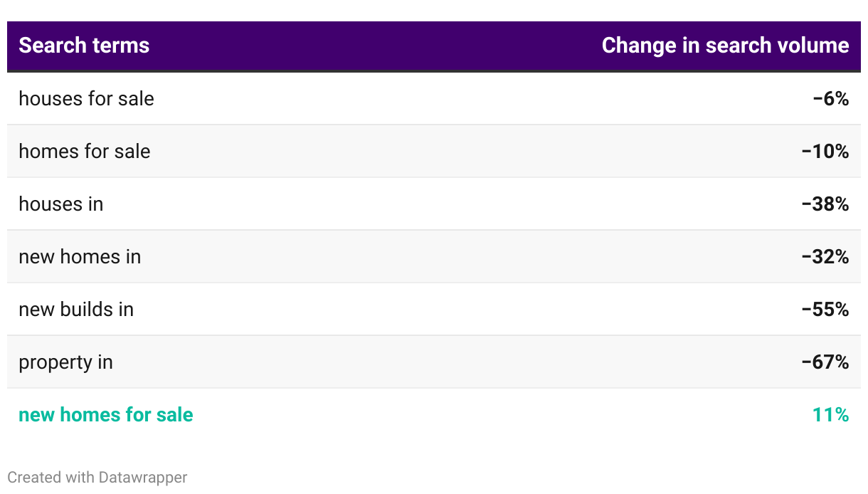Click the −67% value

825,362
